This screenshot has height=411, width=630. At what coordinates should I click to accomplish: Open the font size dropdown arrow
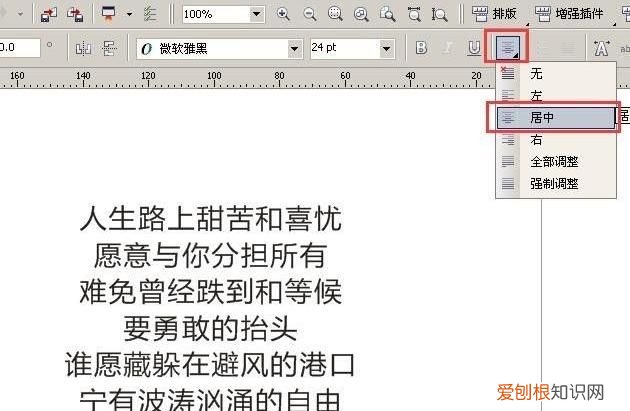387,49
